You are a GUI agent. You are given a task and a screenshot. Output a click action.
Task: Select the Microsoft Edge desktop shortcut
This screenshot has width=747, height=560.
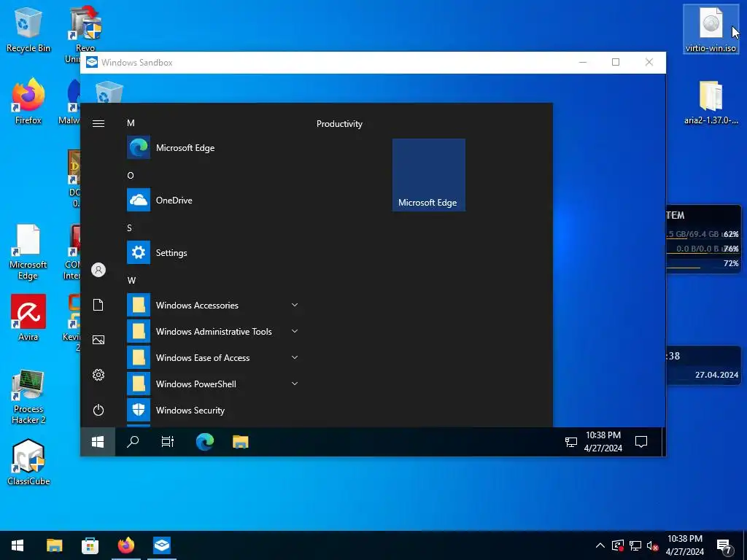click(x=28, y=252)
